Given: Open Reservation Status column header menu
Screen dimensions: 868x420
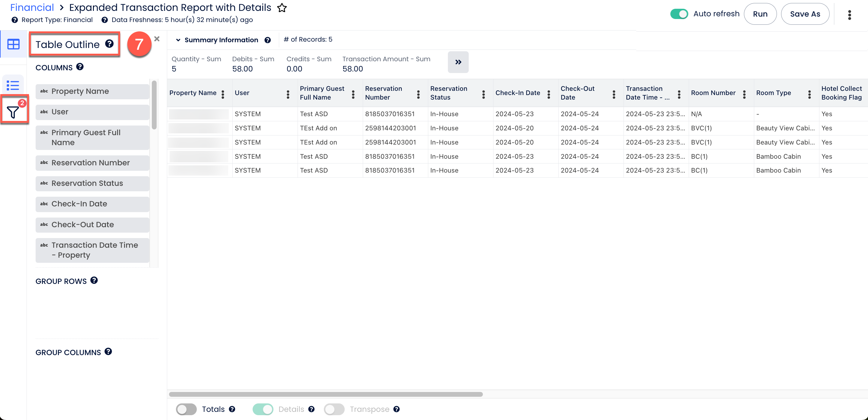Looking at the screenshot, I should click(x=483, y=94).
